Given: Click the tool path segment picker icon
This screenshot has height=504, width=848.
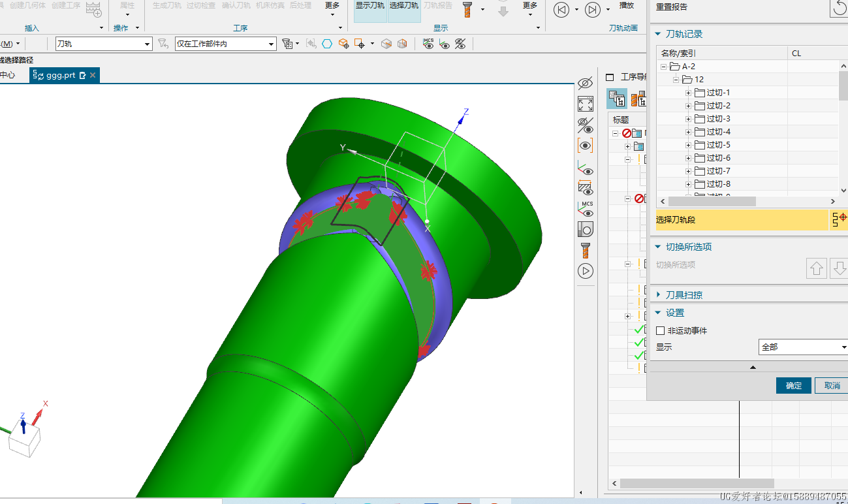Looking at the screenshot, I should (x=839, y=220).
